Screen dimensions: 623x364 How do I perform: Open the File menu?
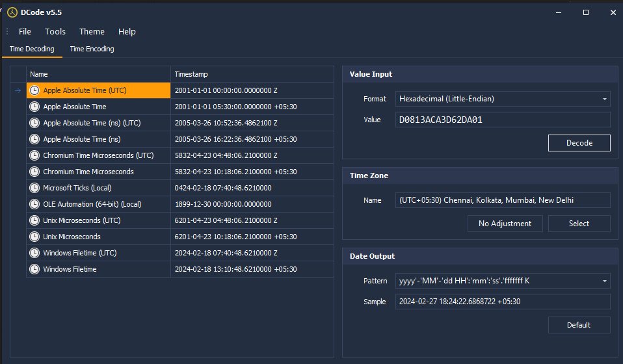25,31
